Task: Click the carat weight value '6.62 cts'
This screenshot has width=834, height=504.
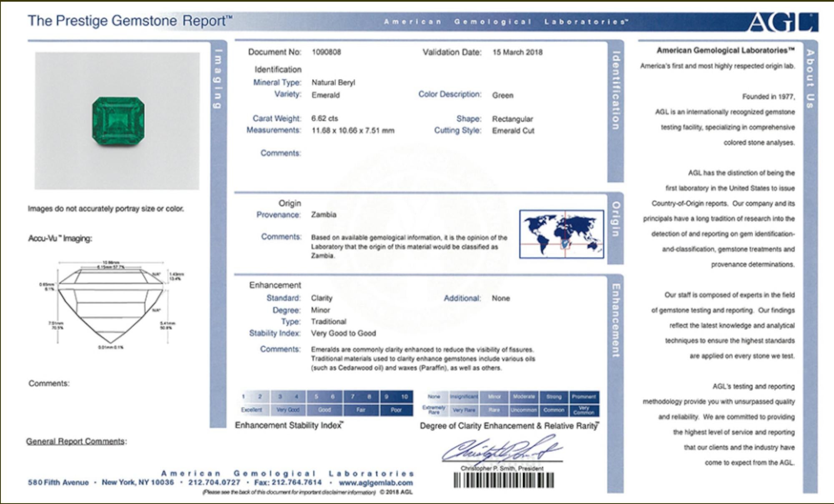Action: [x=324, y=118]
